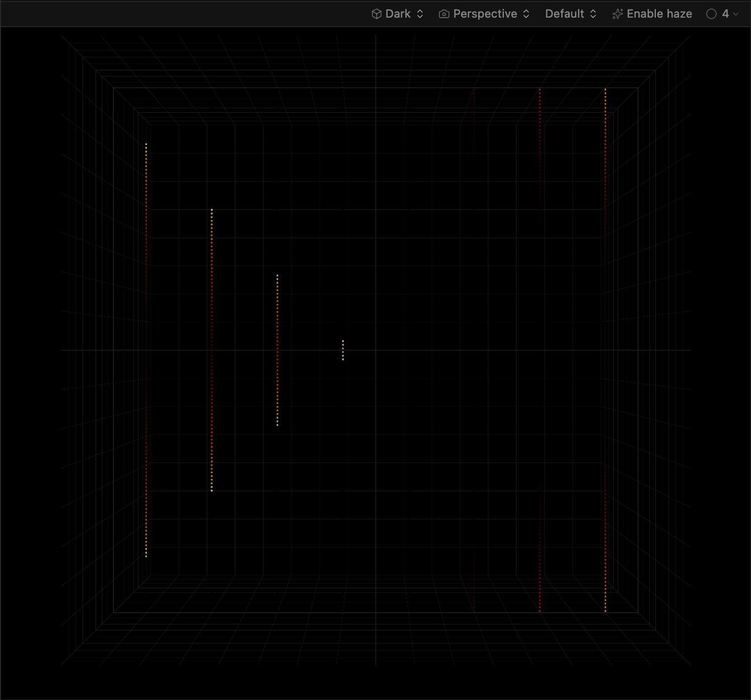Open the beam size 4 dropdown
The image size is (751, 700).
(x=722, y=14)
